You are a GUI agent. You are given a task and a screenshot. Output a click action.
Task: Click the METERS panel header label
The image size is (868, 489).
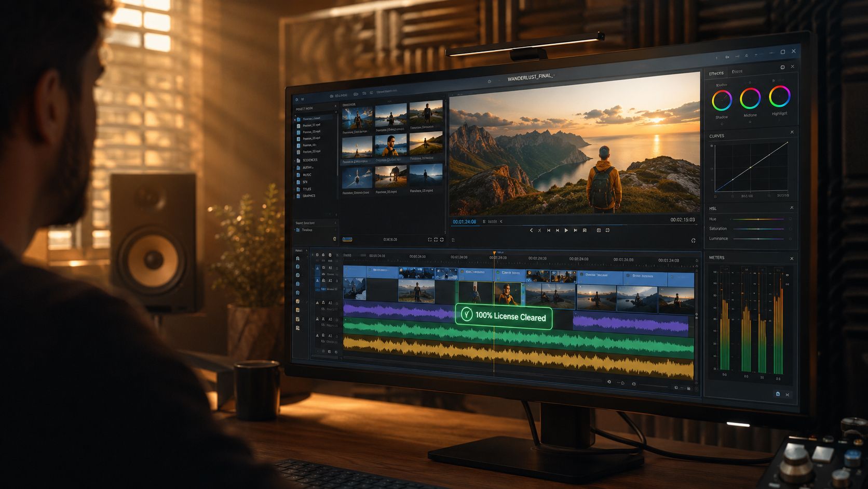(716, 258)
